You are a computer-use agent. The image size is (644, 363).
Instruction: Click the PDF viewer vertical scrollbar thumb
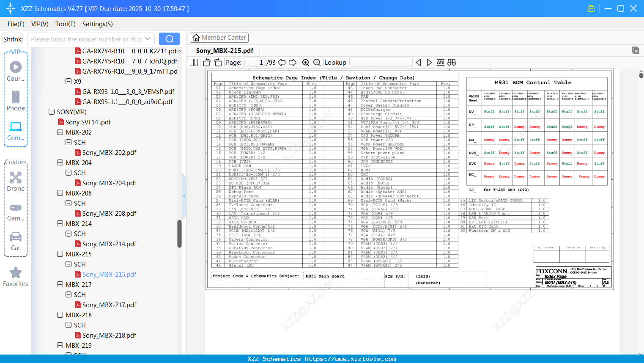tap(641, 75)
